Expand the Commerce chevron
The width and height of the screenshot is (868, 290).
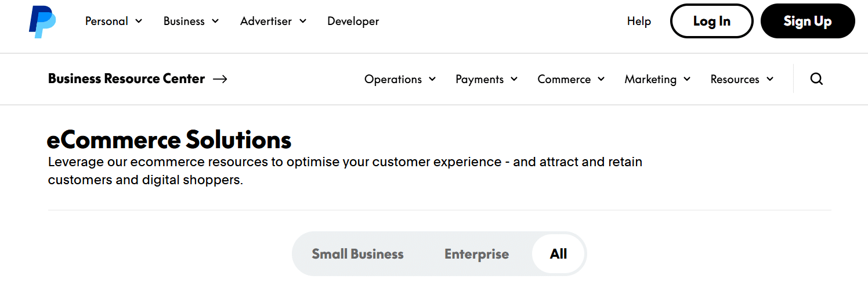click(601, 79)
